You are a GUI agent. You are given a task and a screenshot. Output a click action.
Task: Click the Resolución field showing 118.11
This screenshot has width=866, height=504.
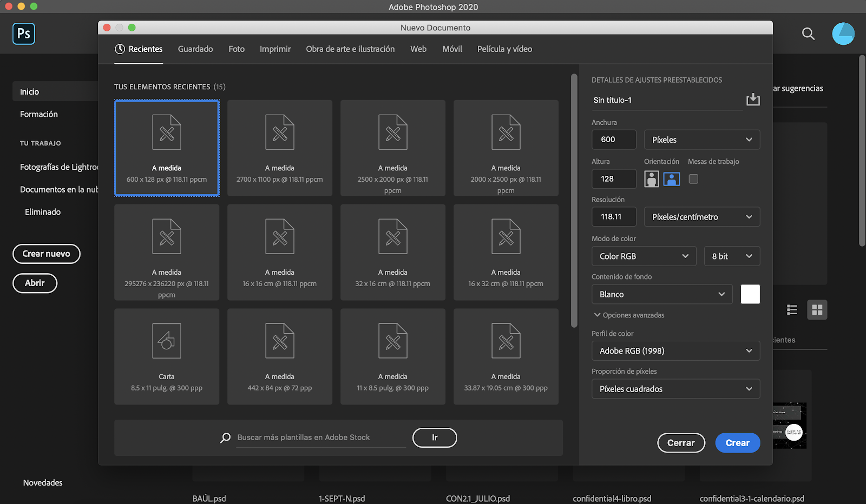614,217
